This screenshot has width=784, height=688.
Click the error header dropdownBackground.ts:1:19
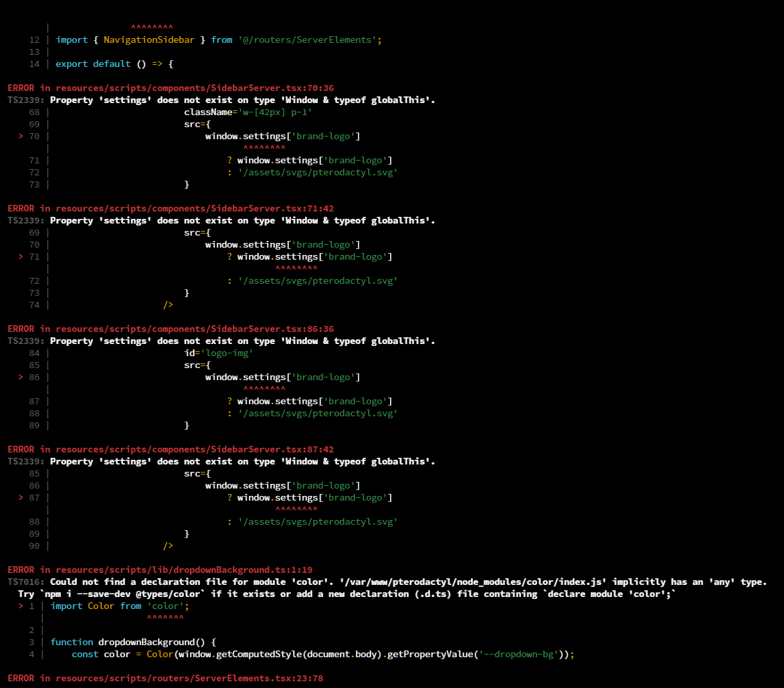click(160, 570)
